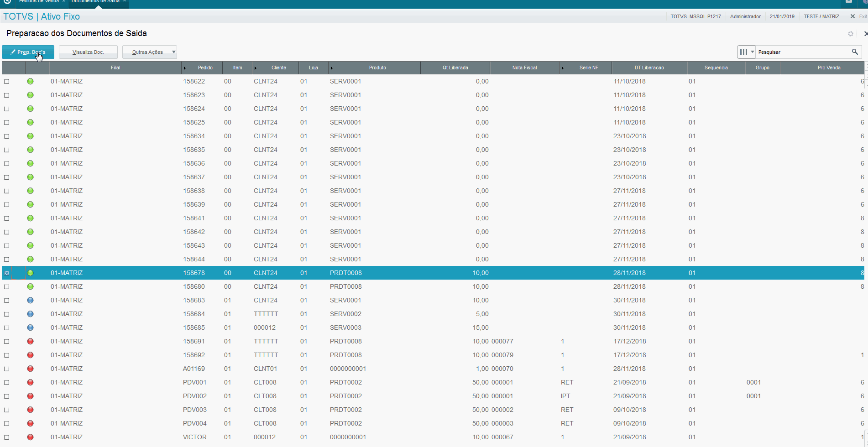Screen dimensions: 868x447
Task: Click the Pedido column sort arrow
Action: click(185, 68)
